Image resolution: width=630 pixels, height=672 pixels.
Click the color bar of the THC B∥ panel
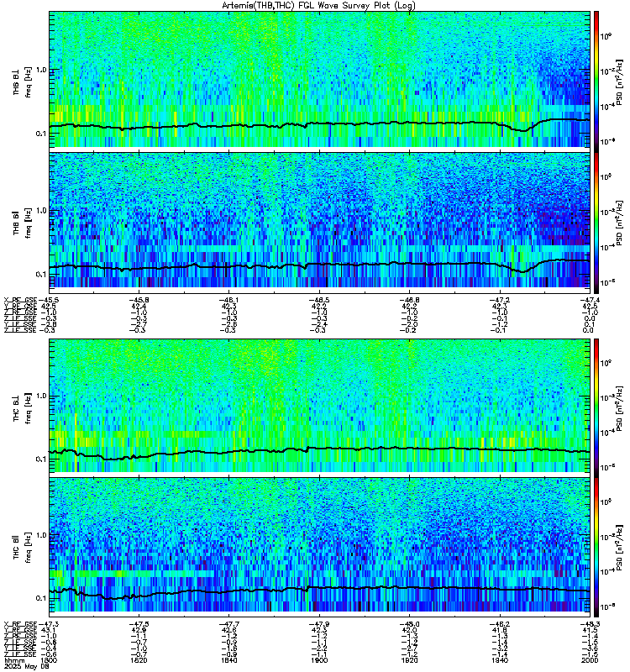click(x=596, y=548)
